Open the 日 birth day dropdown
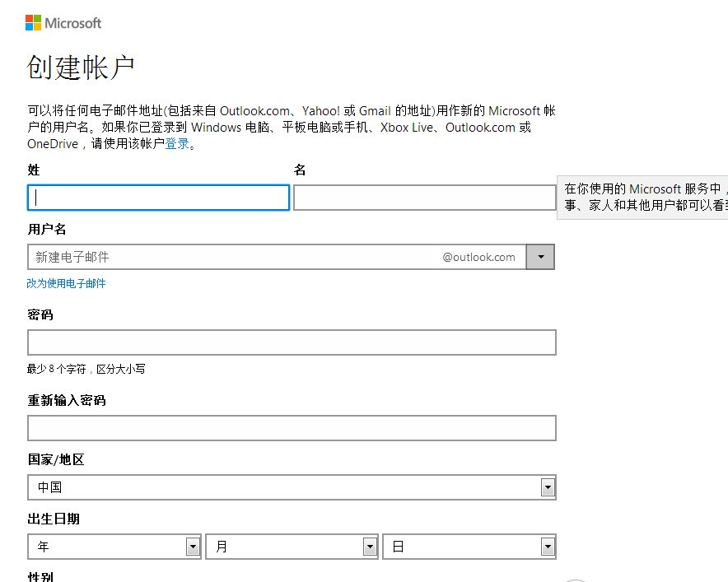This screenshot has height=582, width=728. [x=469, y=547]
